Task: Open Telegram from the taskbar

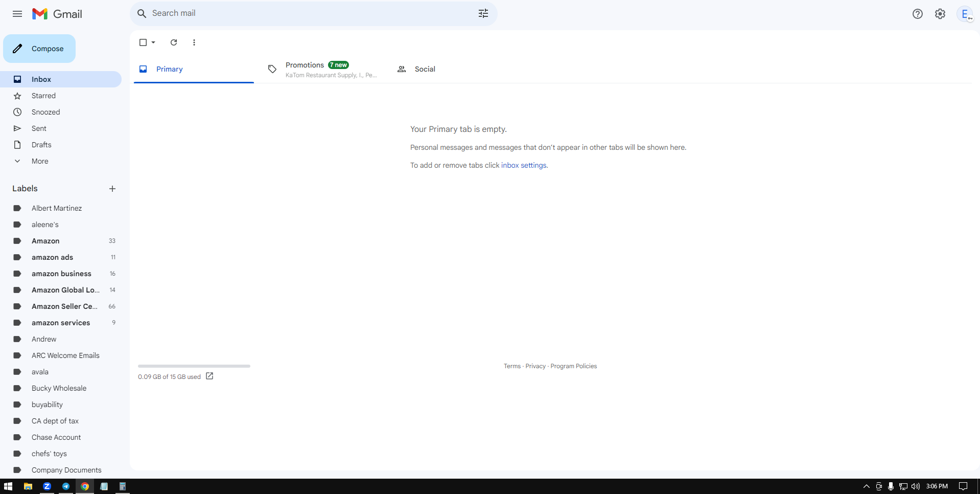Action: pos(66,486)
